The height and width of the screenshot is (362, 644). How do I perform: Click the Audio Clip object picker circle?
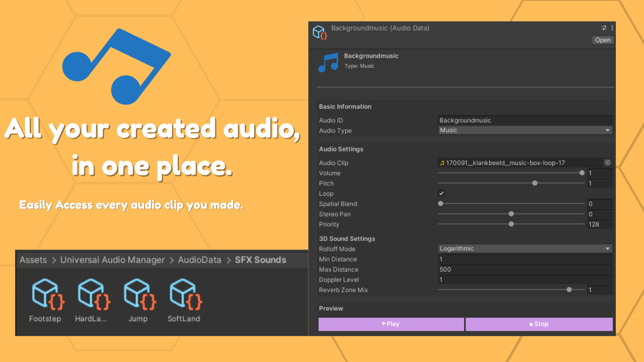point(607,163)
